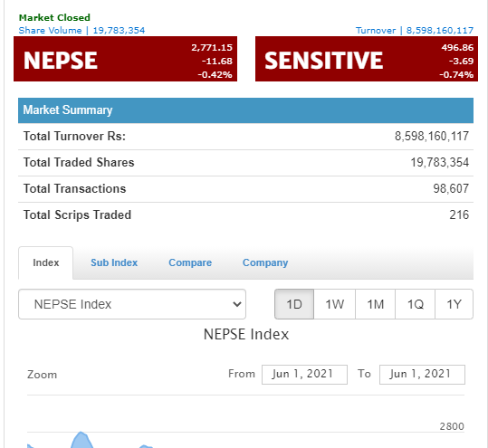Screen dimensions: 488x448
Task: Select the 1M range button
Action: [375, 304]
